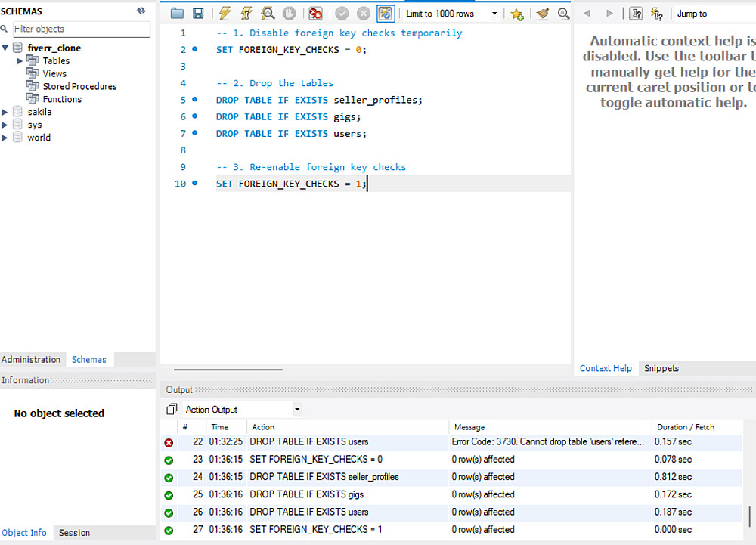Switch to the Session tab

point(74,533)
